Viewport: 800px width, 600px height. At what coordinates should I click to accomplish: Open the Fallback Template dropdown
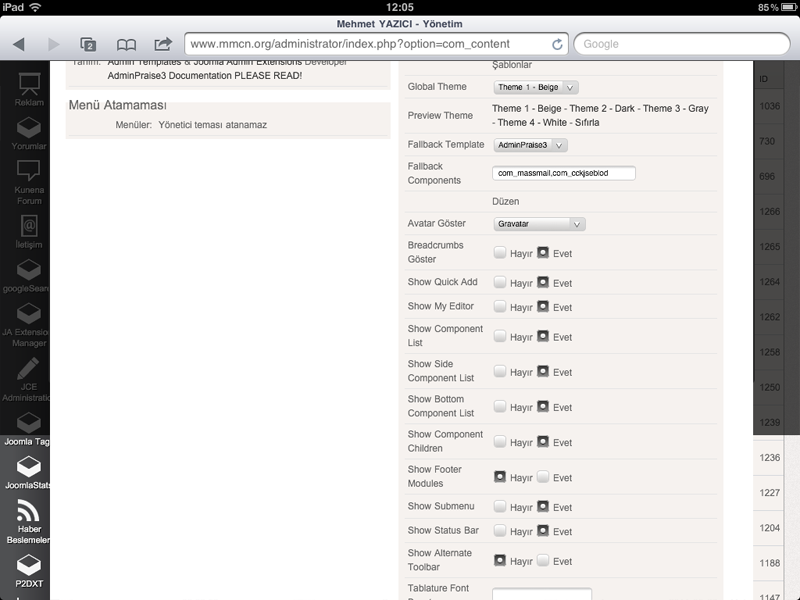pyautogui.click(x=530, y=145)
